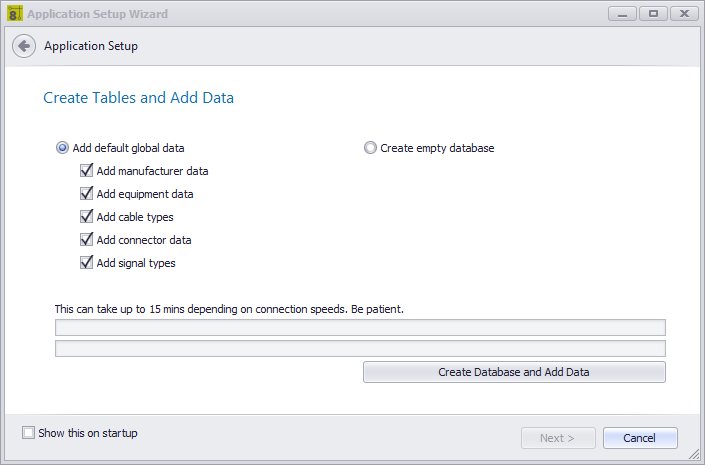705x465 pixels.
Task: Maximize the wizard window
Action: [653, 14]
